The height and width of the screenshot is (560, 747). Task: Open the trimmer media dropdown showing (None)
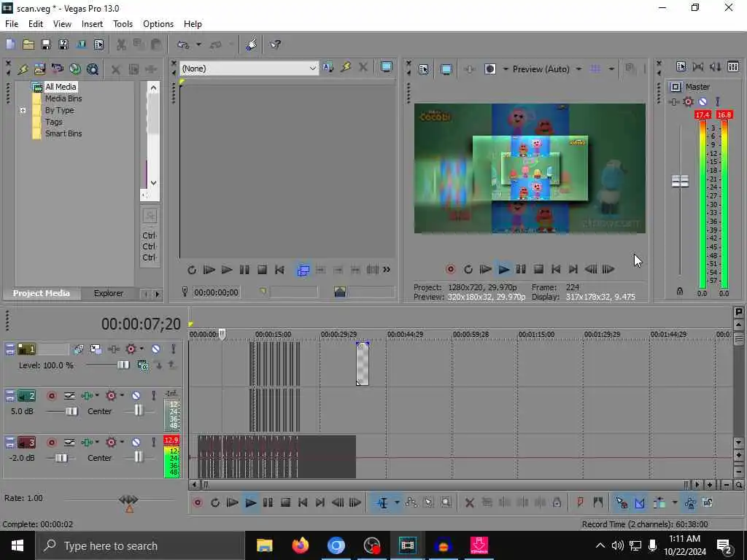(x=249, y=69)
